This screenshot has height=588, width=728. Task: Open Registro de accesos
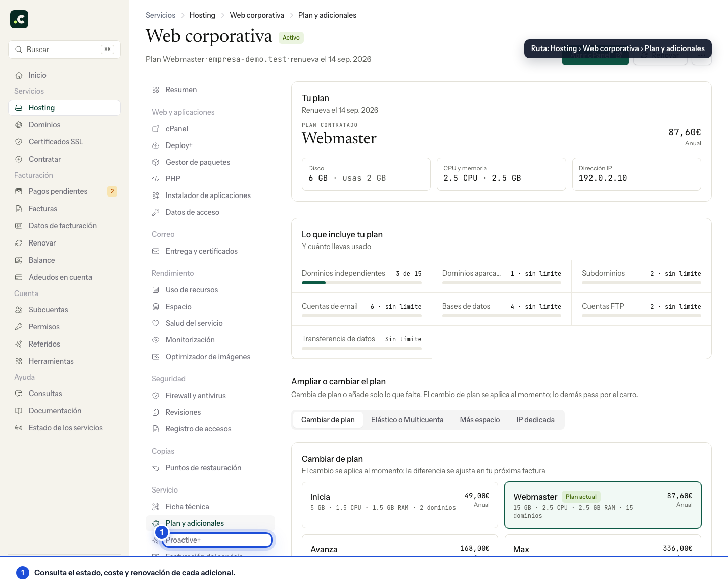click(x=210, y=429)
